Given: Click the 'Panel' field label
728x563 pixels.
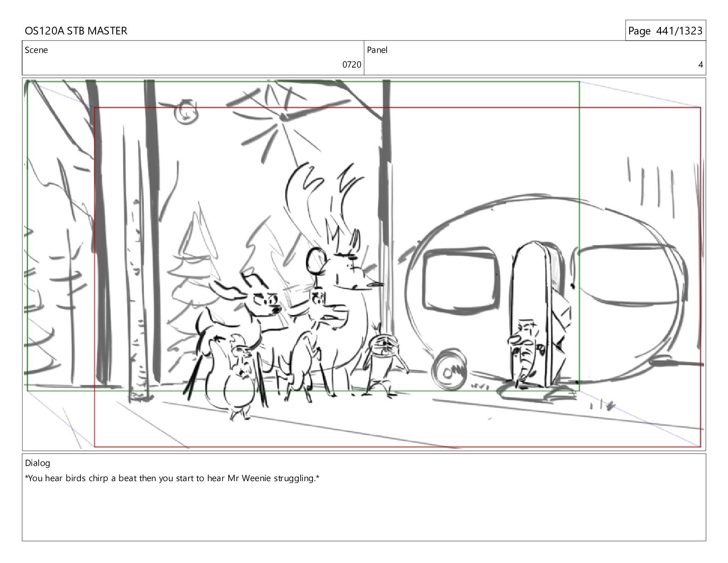Looking at the screenshot, I should pyautogui.click(x=377, y=50).
